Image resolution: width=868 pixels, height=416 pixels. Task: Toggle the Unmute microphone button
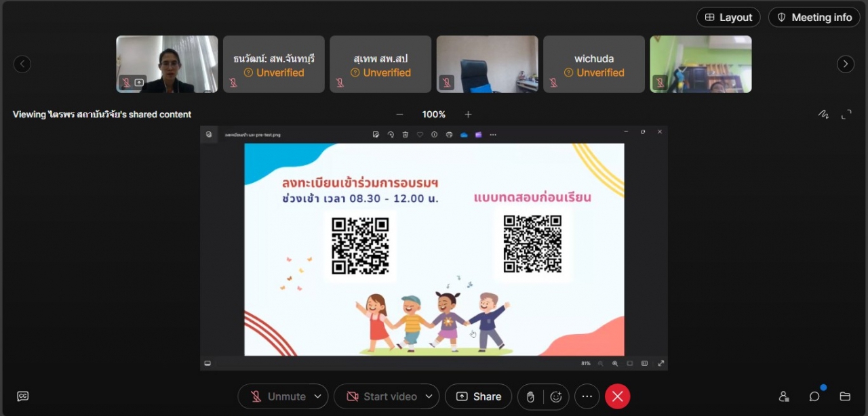(279, 396)
